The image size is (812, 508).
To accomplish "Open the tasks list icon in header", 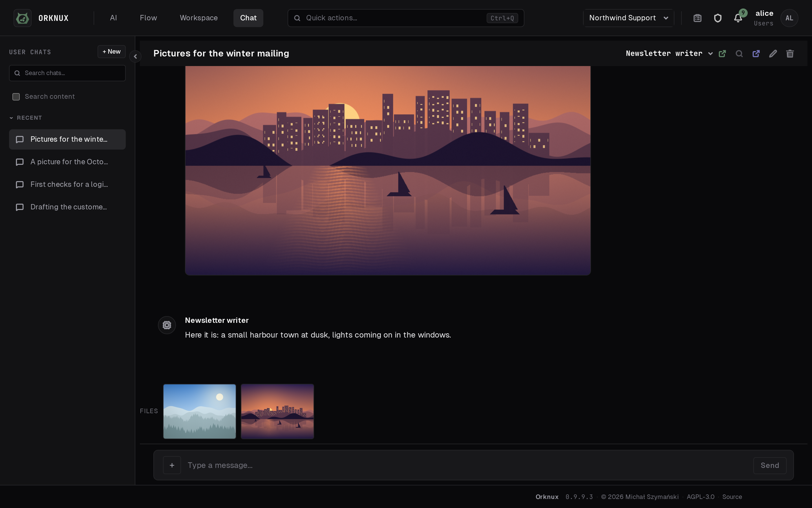I will pos(697,18).
